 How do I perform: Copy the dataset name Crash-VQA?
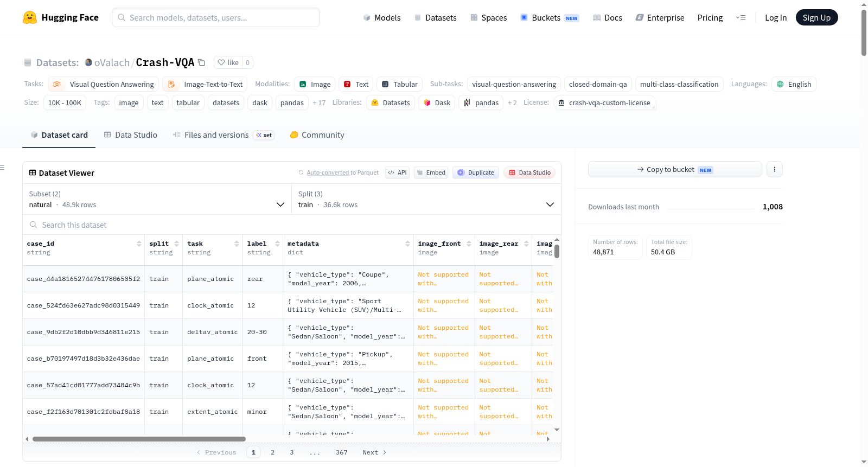(201, 62)
